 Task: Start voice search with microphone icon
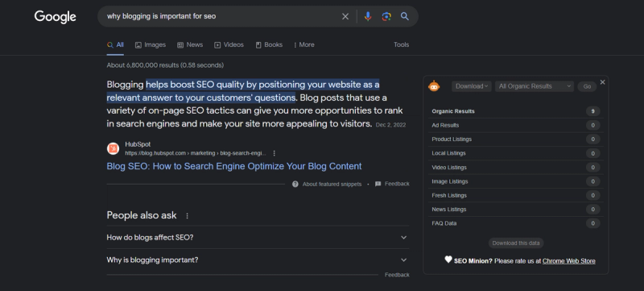tap(368, 16)
